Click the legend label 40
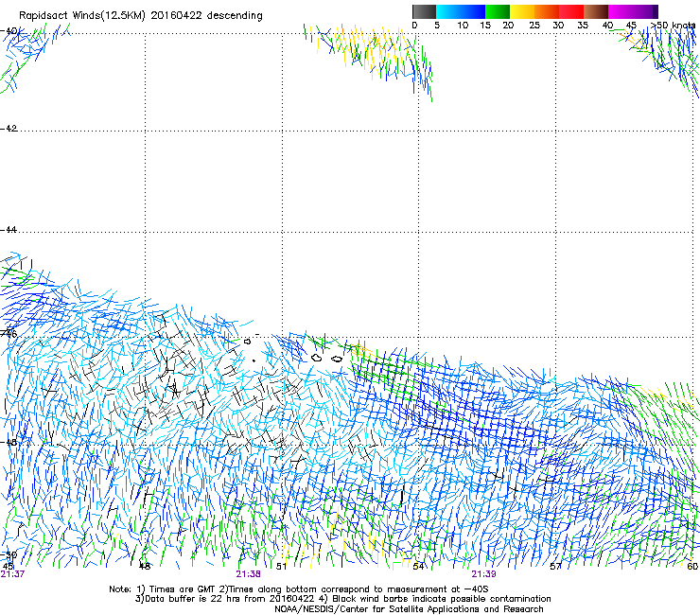 607,26
